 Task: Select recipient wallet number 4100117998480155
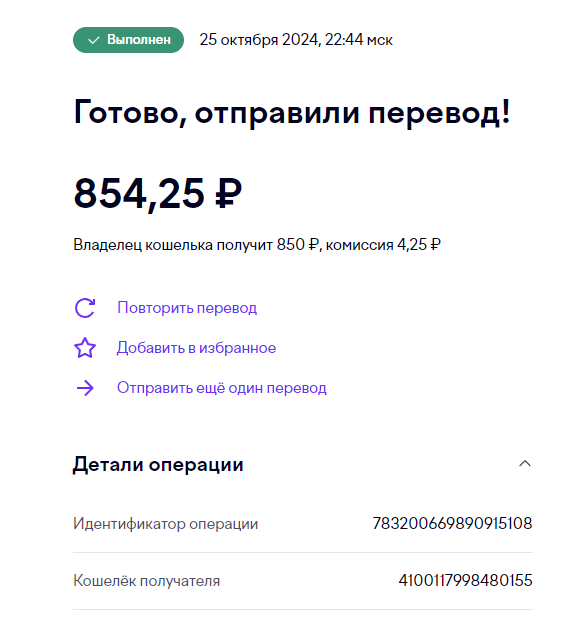465,581
